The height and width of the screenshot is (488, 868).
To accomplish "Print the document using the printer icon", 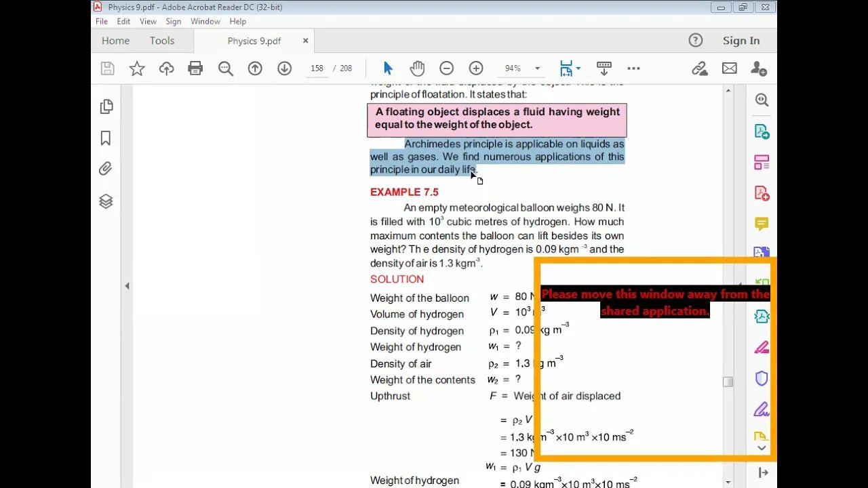I will coord(195,68).
